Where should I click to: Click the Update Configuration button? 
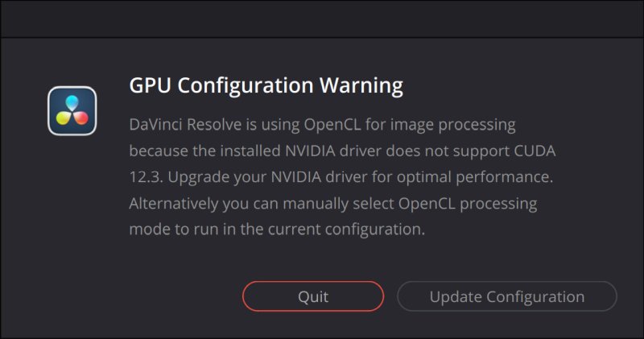[x=506, y=296]
